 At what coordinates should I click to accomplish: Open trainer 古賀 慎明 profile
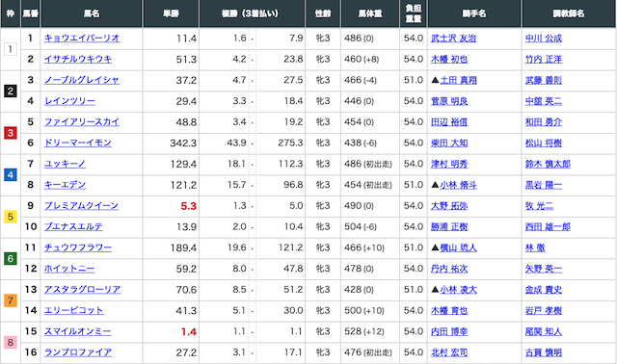click(544, 352)
